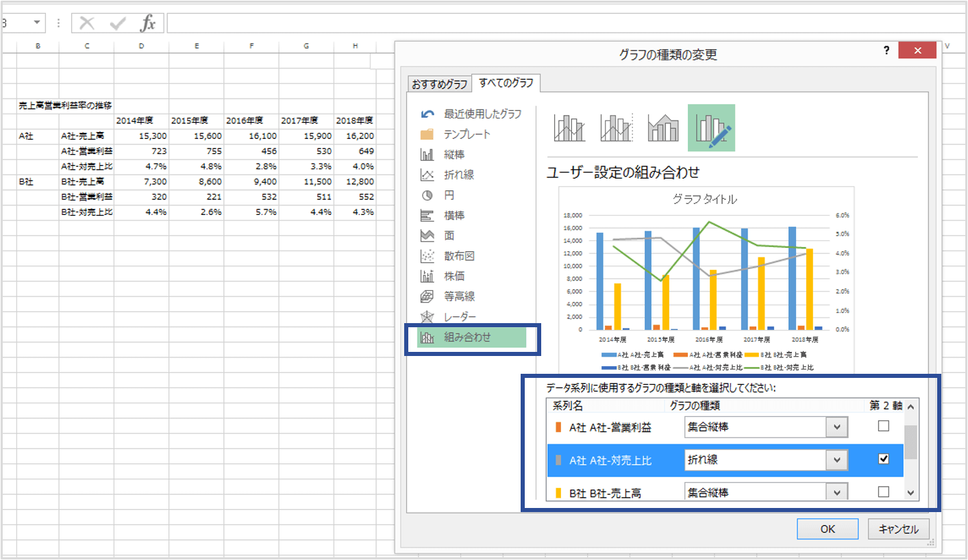Click cell with value 723

coord(141,151)
